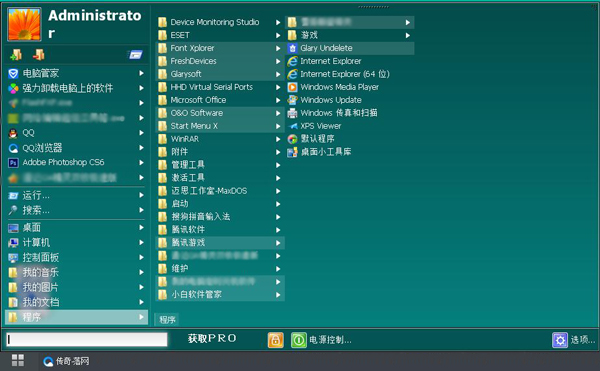Expand the WinRAR folder arrow
This screenshot has height=371, width=600.
click(x=278, y=139)
